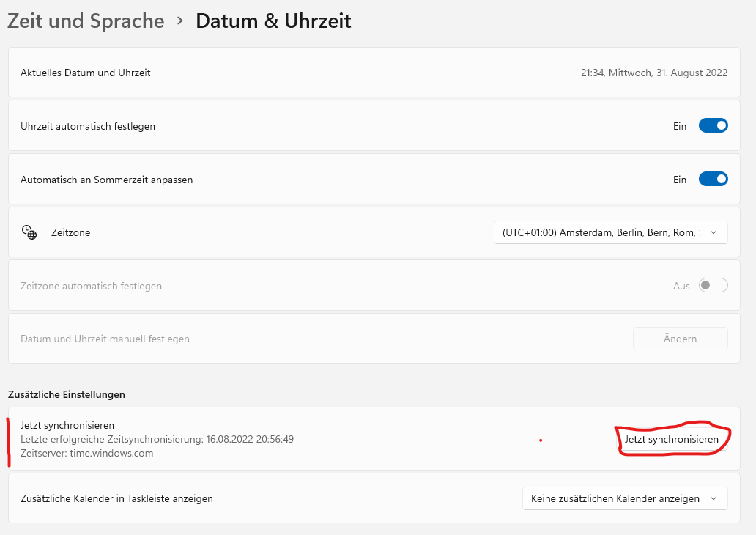
Task: Click the displayed time 21:34, Mittwoch, 31. August 2022
Action: [653, 73]
